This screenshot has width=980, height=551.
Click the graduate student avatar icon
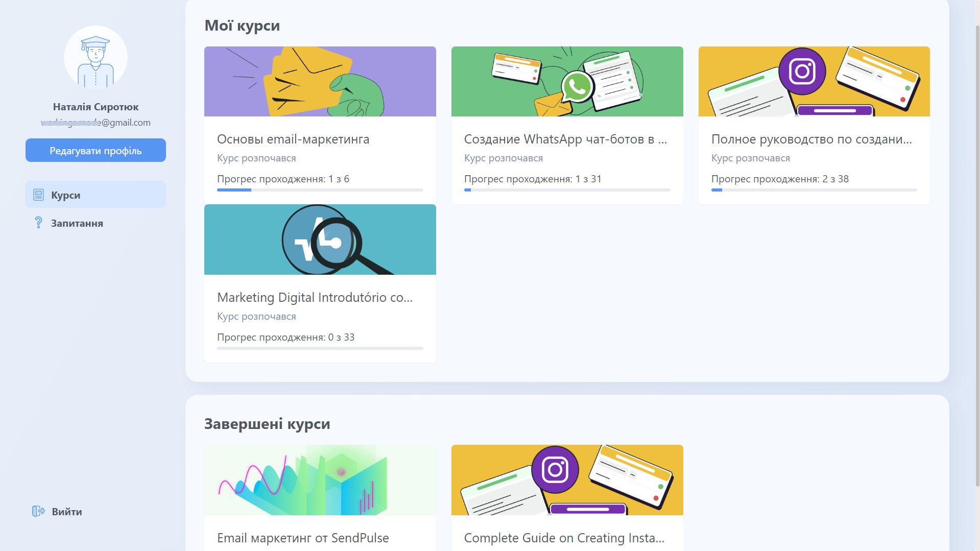[95, 58]
